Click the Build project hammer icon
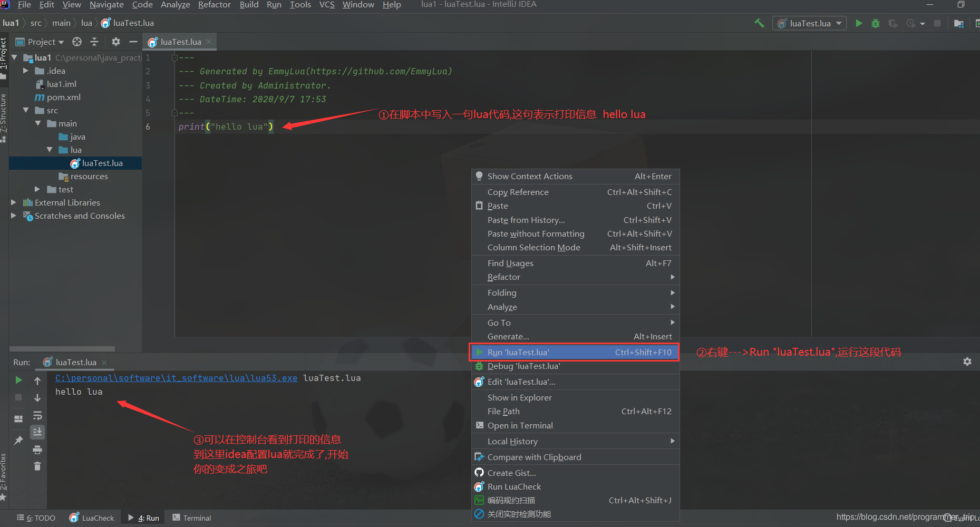This screenshot has height=527, width=980. tap(759, 23)
